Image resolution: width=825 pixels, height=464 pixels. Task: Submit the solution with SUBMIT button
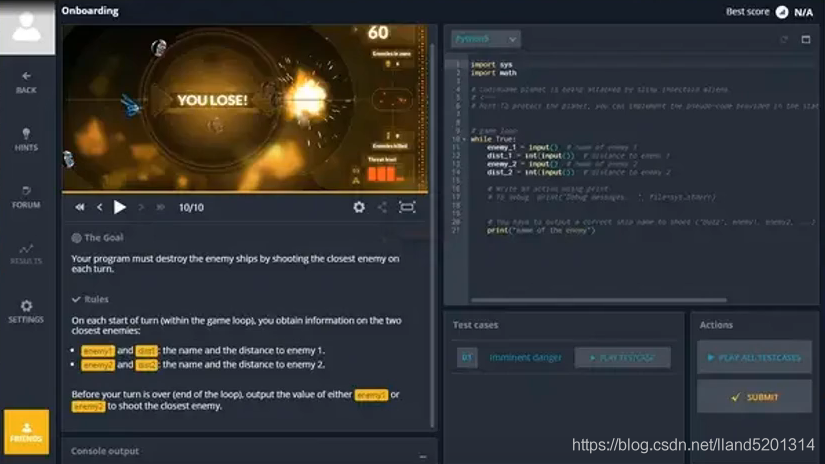(754, 397)
